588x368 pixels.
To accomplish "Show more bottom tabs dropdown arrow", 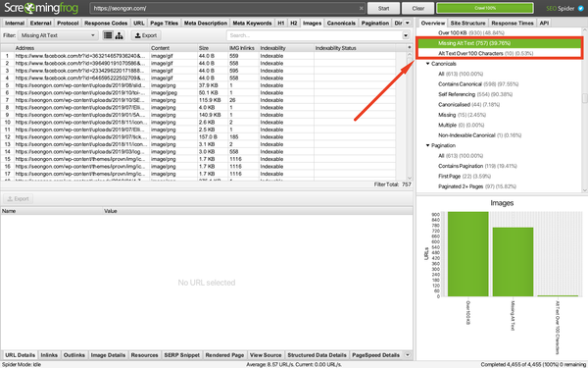I will 408,355.
